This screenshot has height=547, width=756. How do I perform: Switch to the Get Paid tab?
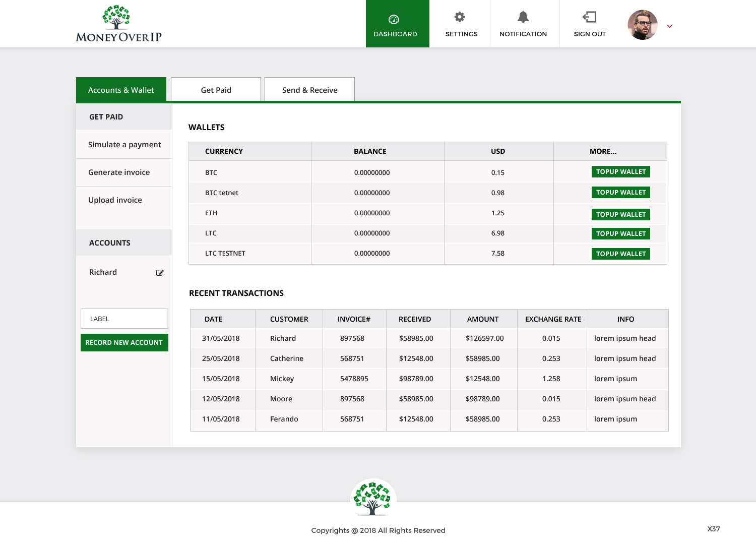click(x=216, y=89)
